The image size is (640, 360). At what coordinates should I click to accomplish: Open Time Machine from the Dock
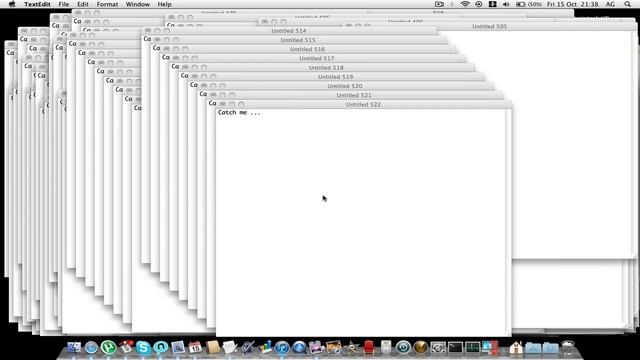point(403,347)
